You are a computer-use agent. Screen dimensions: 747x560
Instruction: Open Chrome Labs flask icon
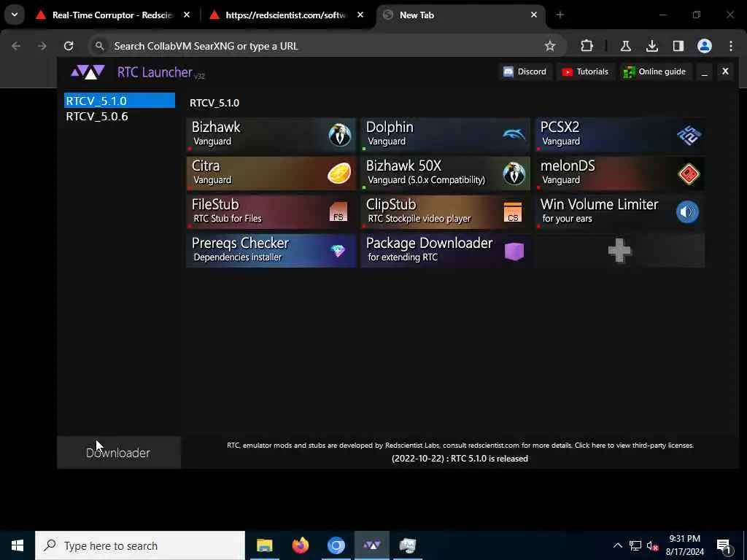click(625, 46)
